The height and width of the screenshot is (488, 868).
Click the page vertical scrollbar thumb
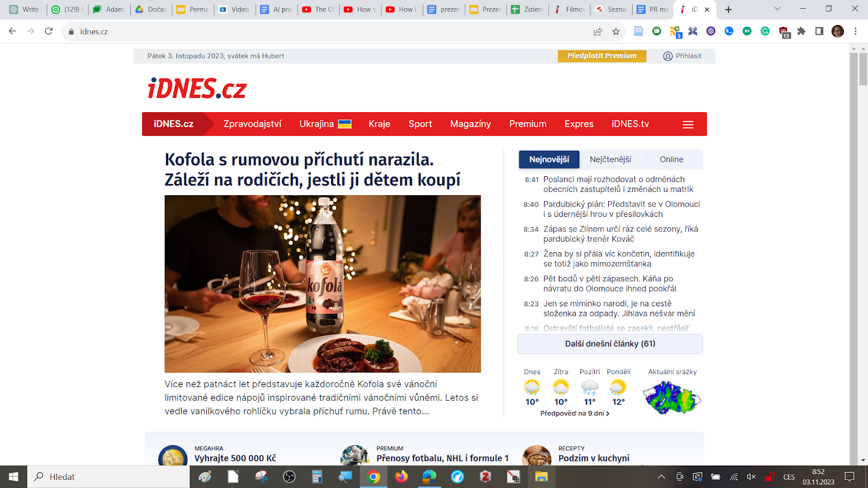point(863,69)
